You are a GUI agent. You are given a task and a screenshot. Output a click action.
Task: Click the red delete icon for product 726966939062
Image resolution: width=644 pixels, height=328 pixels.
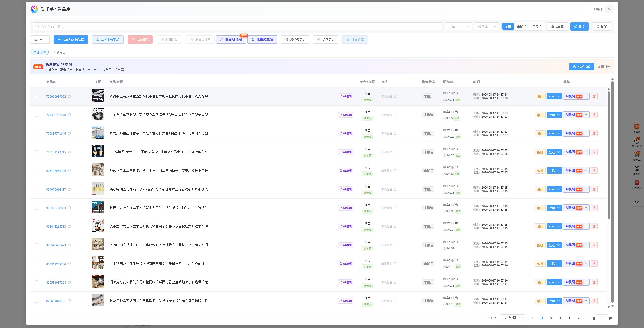[594, 96]
